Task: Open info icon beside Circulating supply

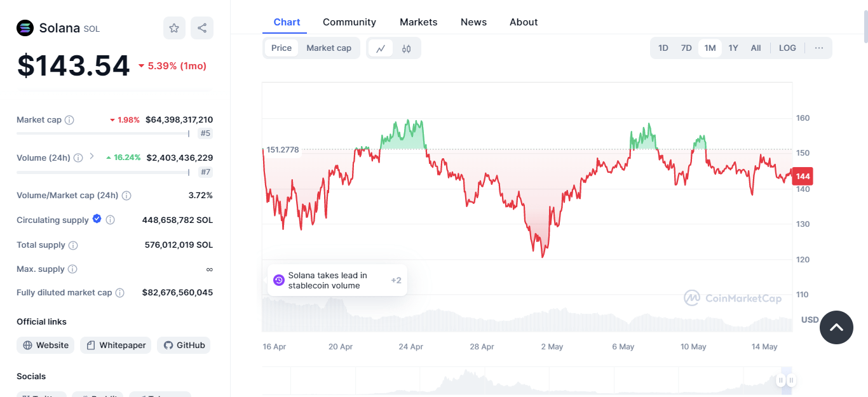Action: coord(110,220)
